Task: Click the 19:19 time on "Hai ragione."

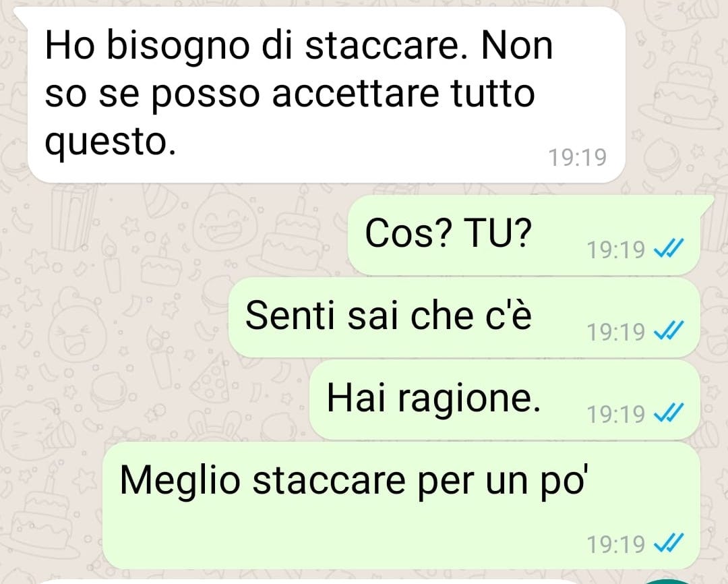Action: [x=615, y=413]
